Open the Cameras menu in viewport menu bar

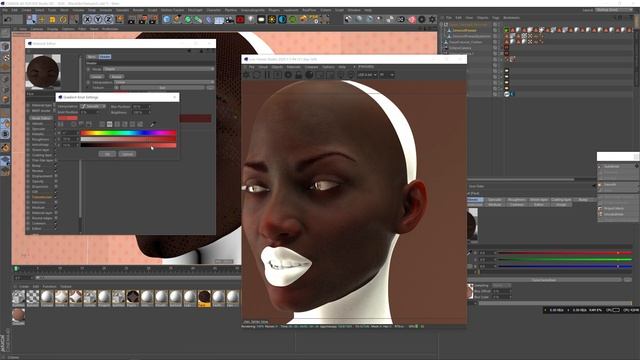[37, 29]
